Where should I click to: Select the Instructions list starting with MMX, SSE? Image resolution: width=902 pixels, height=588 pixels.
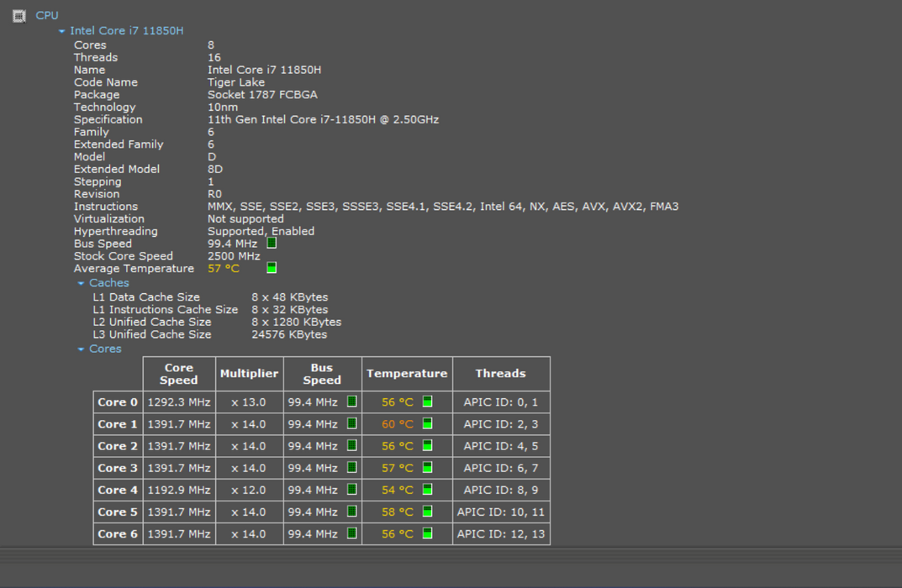click(443, 207)
